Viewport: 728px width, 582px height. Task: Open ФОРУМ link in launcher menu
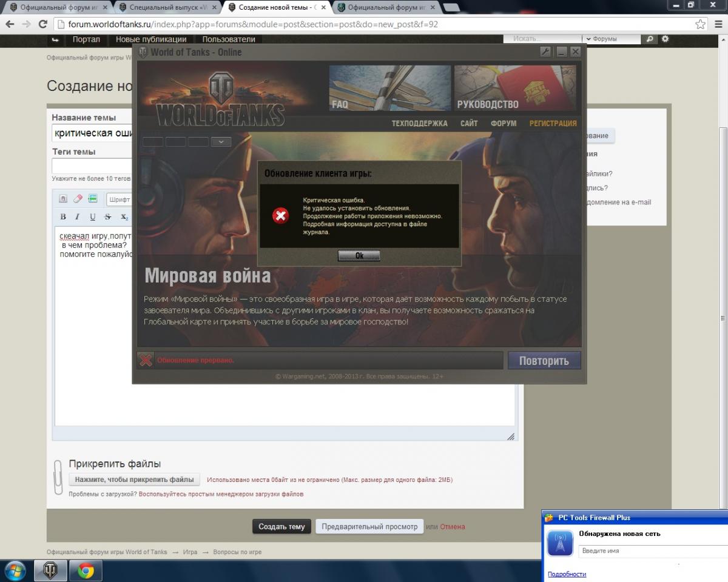click(504, 123)
